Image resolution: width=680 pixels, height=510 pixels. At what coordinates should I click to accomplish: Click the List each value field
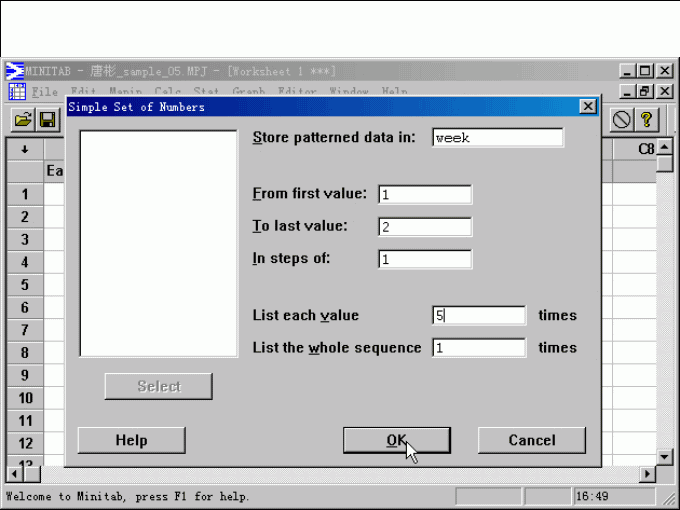pyautogui.click(x=478, y=315)
